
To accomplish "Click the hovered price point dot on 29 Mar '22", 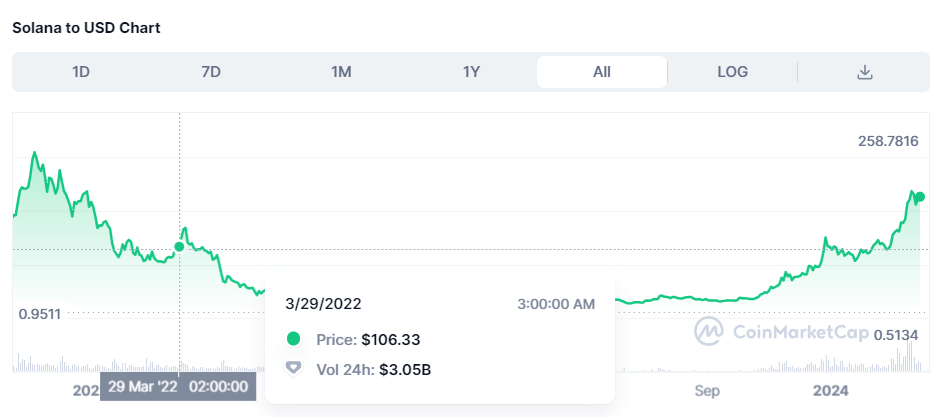I will pos(179,247).
